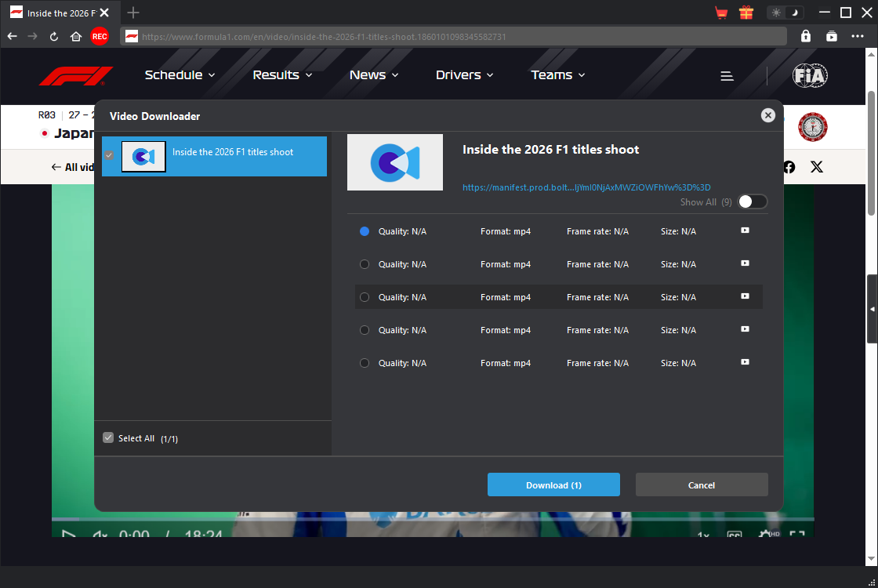Click the Cancel button
The image size is (878, 588).
point(702,485)
